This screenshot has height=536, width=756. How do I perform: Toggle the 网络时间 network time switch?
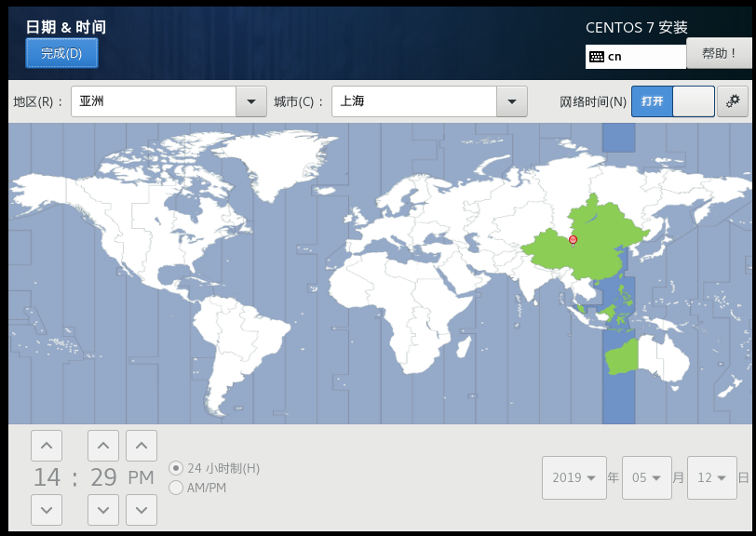pyautogui.click(x=673, y=101)
